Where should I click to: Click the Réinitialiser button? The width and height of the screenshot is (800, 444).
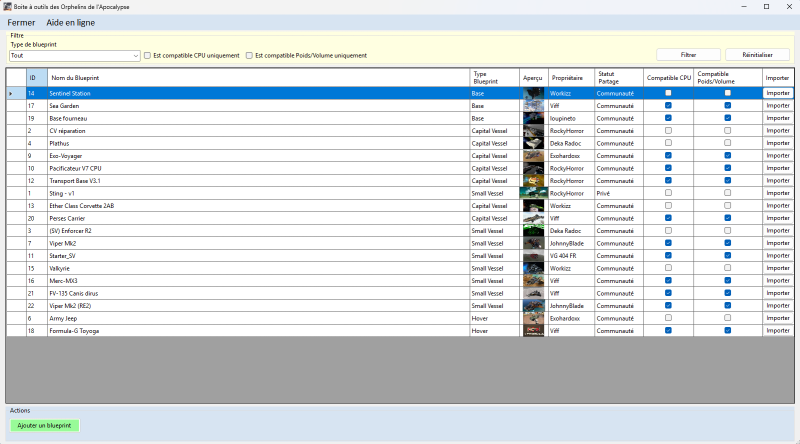[757, 55]
